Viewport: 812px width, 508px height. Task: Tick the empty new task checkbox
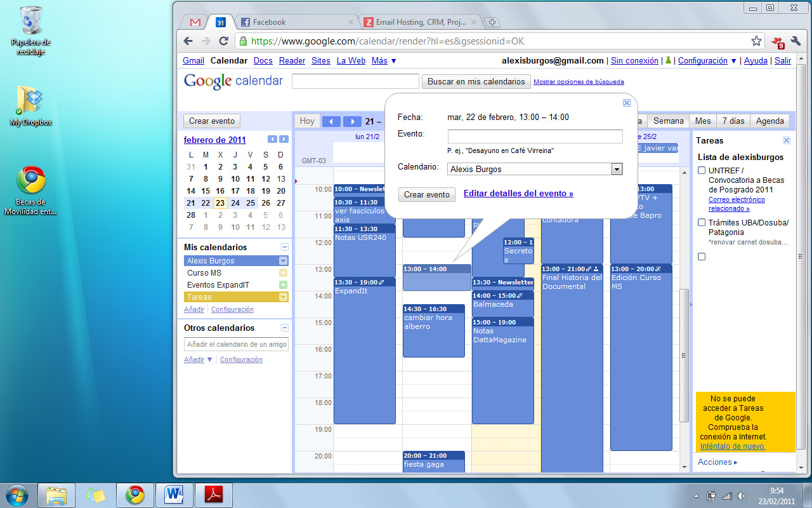point(702,257)
